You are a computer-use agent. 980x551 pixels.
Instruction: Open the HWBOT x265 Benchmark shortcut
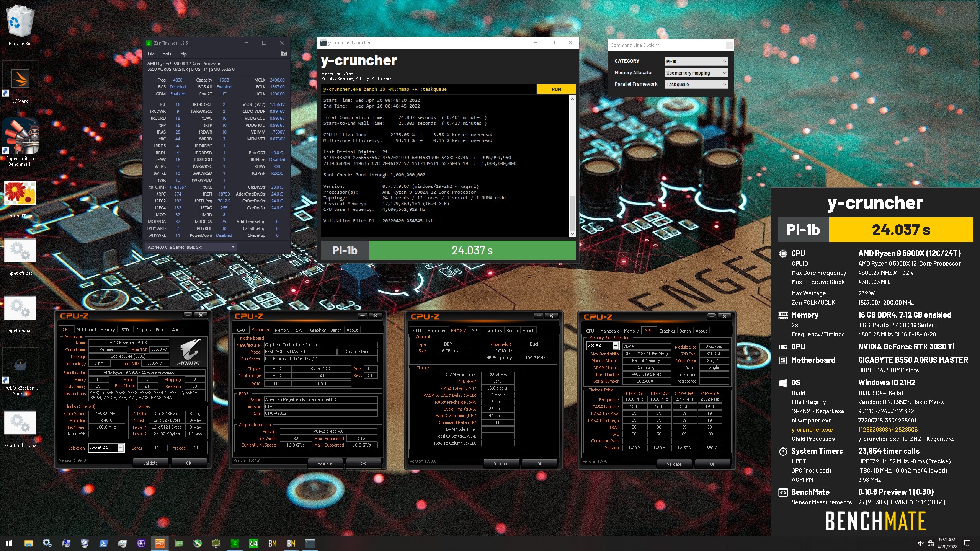pyautogui.click(x=20, y=372)
